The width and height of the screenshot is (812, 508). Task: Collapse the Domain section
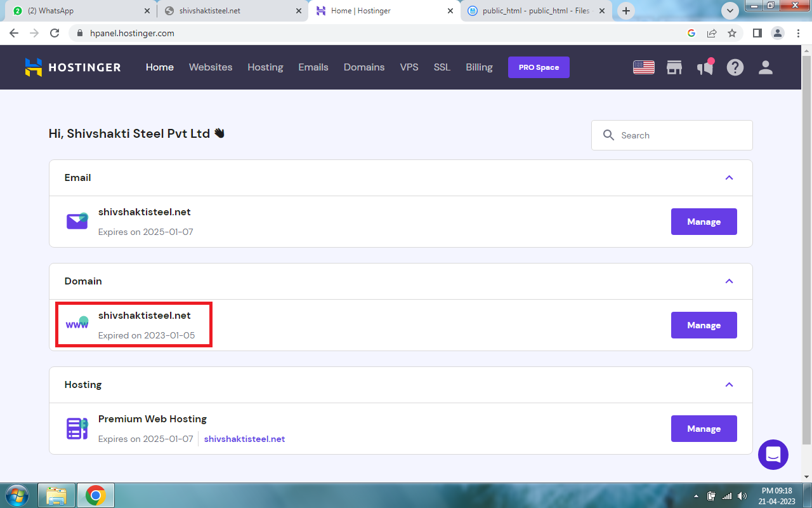click(729, 281)
